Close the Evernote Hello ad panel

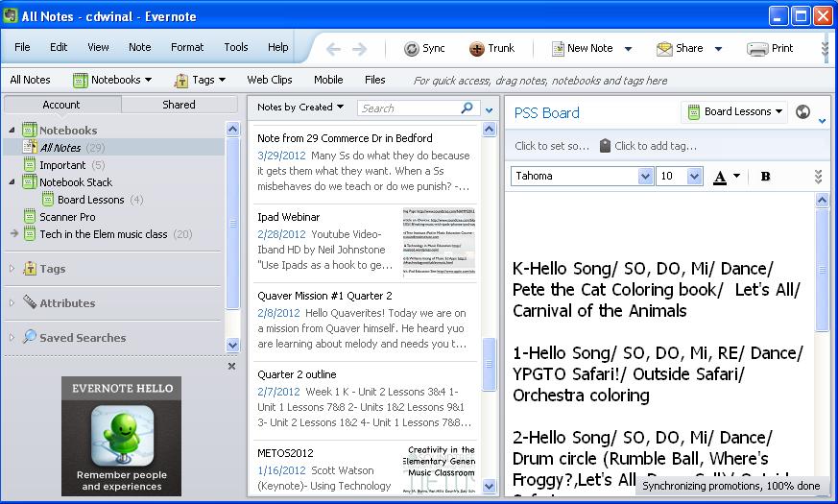point(231,366)
